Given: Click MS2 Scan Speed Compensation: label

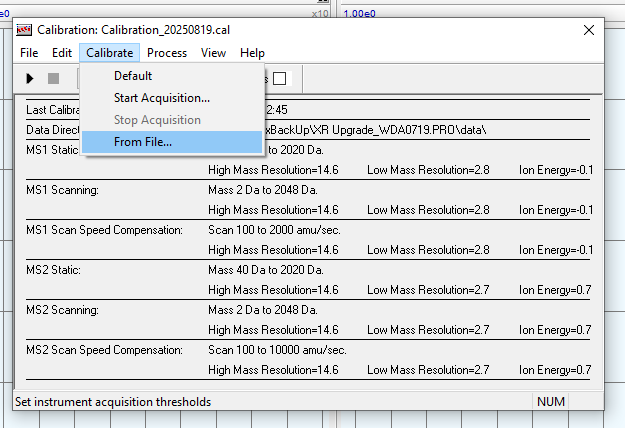Looking at the screenshot, I should [x=104, y=350].
